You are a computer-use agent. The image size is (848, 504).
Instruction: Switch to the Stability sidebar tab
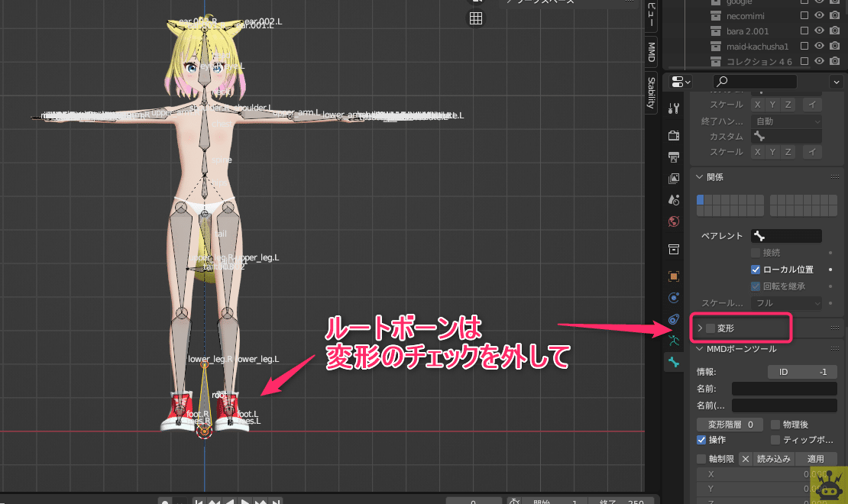652,92
